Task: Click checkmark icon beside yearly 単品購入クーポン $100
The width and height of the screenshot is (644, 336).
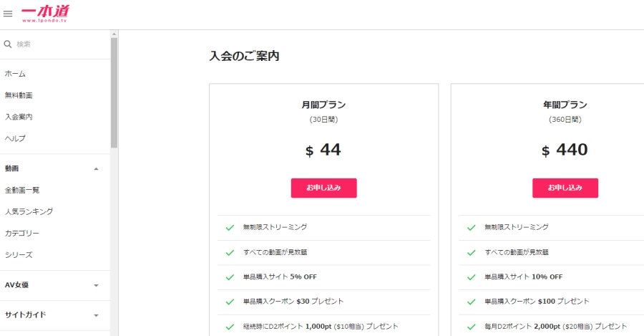Action: pyautogui.click(x=472, y=302)
